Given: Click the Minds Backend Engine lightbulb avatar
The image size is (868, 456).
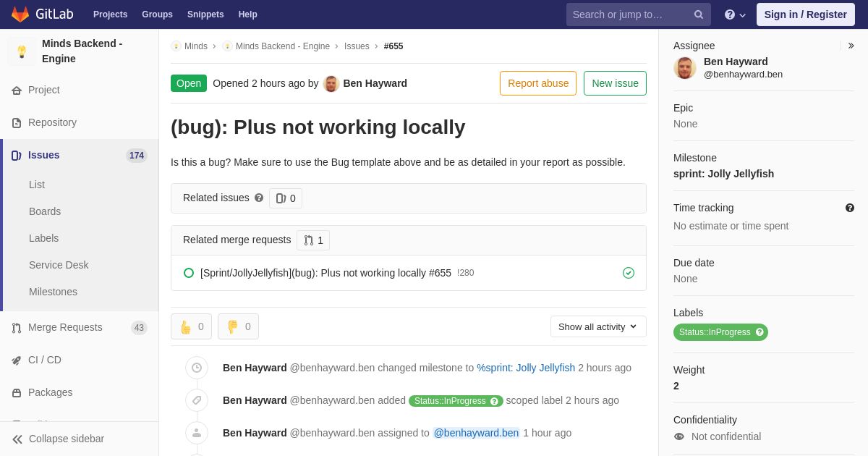Looking at the screenshot, I should pos(22,51).
